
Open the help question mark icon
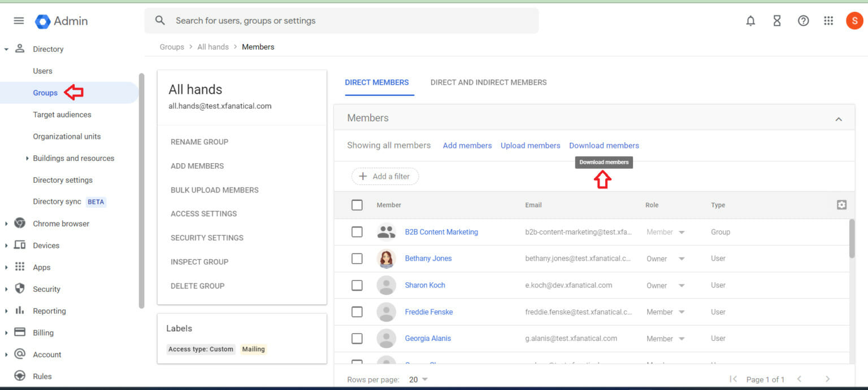coord(803,20)
